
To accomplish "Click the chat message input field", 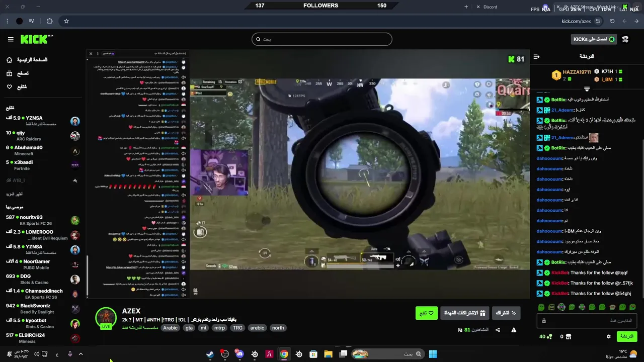I will pos(587,321).
